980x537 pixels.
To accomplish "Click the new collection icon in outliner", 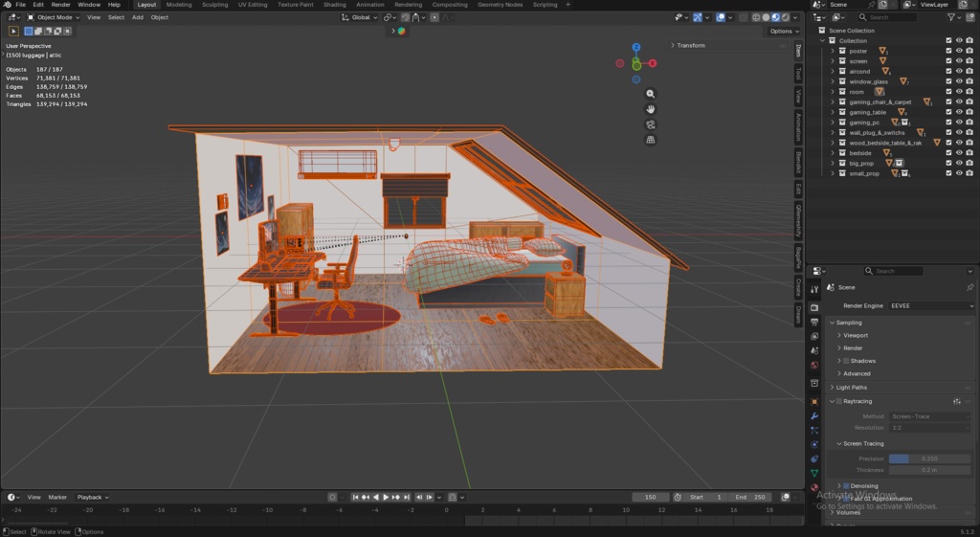I will [969, 17].
